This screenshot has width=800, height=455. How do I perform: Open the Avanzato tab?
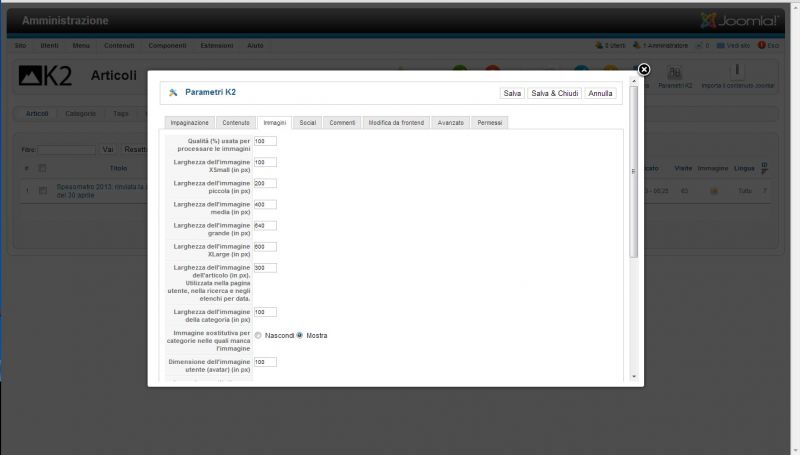point(451,122)
